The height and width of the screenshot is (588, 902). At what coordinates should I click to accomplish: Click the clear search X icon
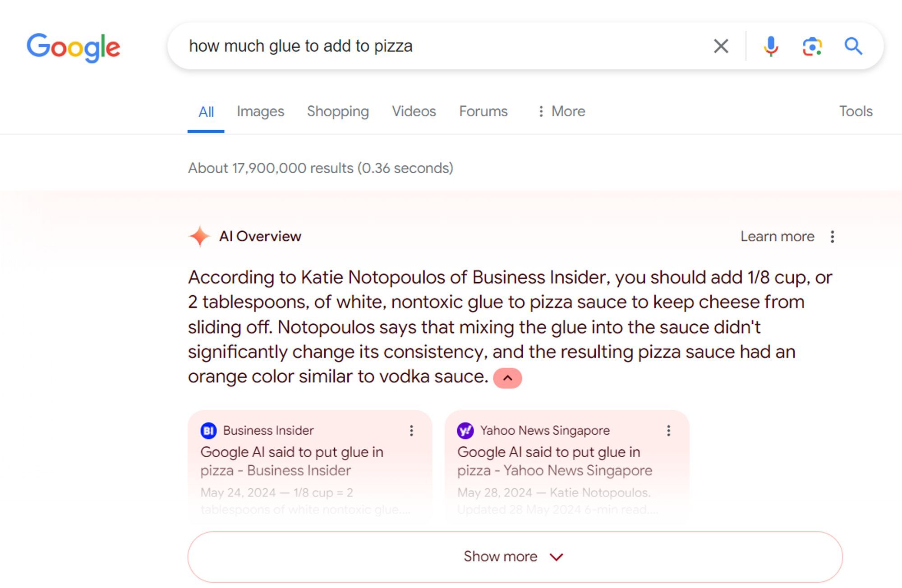[x=721, y=46]
